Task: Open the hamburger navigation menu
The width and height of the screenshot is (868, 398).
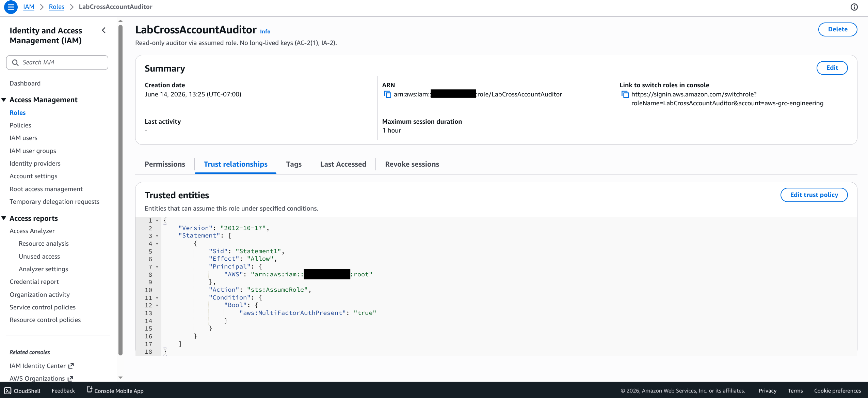Action: click(11, 7)
